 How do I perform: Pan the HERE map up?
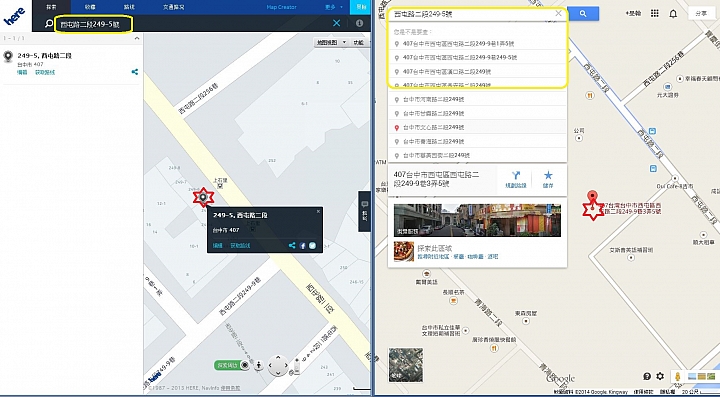(x=279, y=358)
